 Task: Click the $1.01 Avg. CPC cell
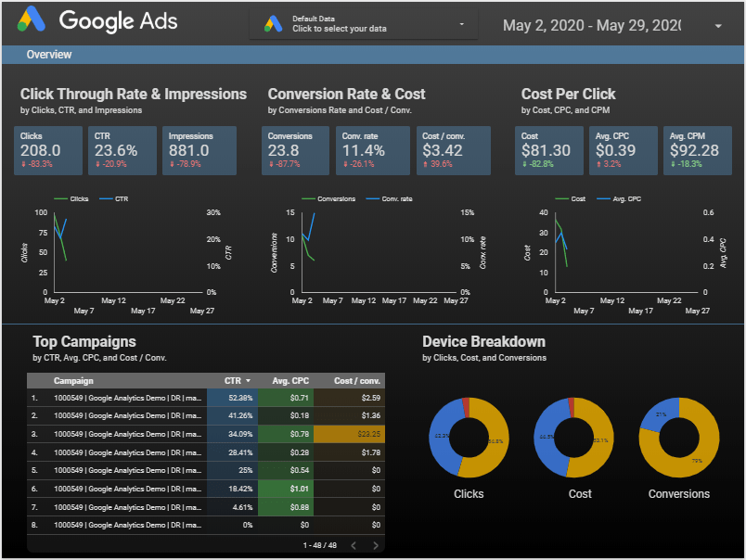286,489
